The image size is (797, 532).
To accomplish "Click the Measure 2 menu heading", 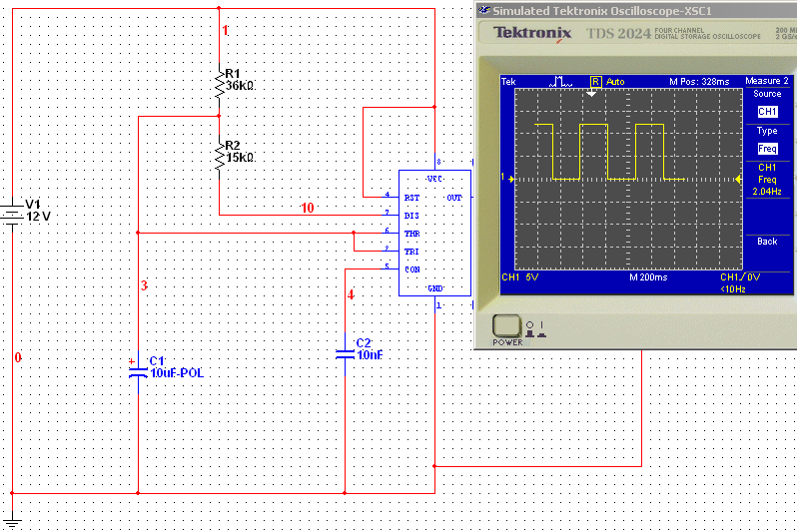I will pos(766,81).
